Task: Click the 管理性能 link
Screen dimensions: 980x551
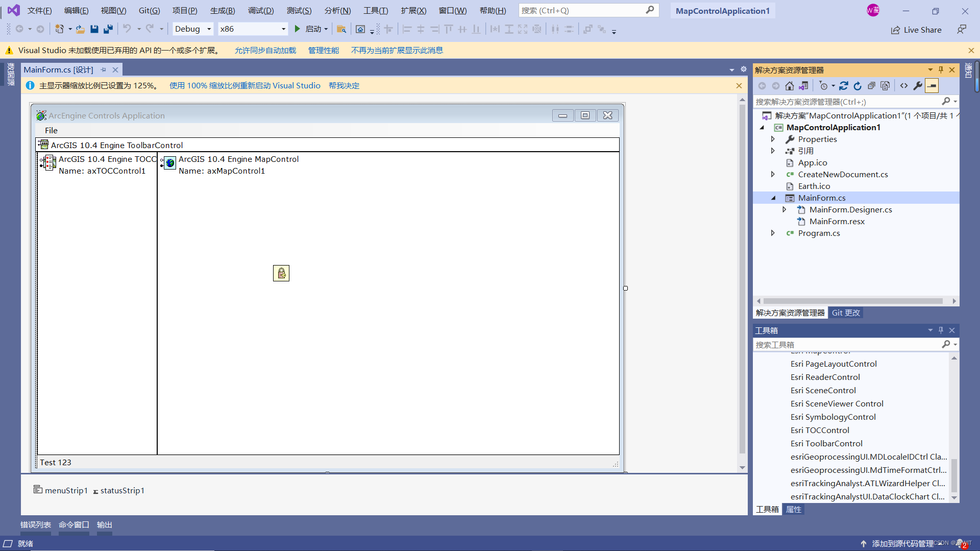Action: 324,50
